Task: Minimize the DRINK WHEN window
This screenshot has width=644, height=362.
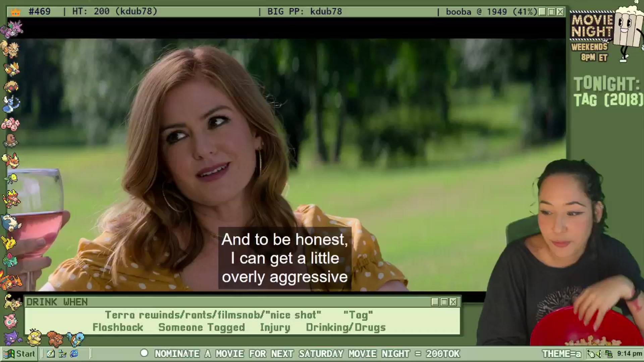Action: click(x=435, y=302)
